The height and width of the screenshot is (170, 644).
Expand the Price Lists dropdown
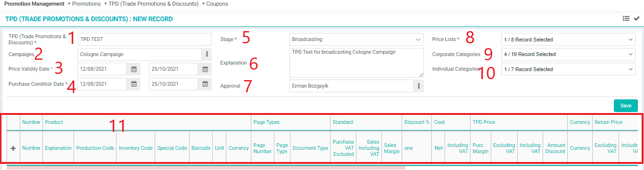(x=568, y=40)
